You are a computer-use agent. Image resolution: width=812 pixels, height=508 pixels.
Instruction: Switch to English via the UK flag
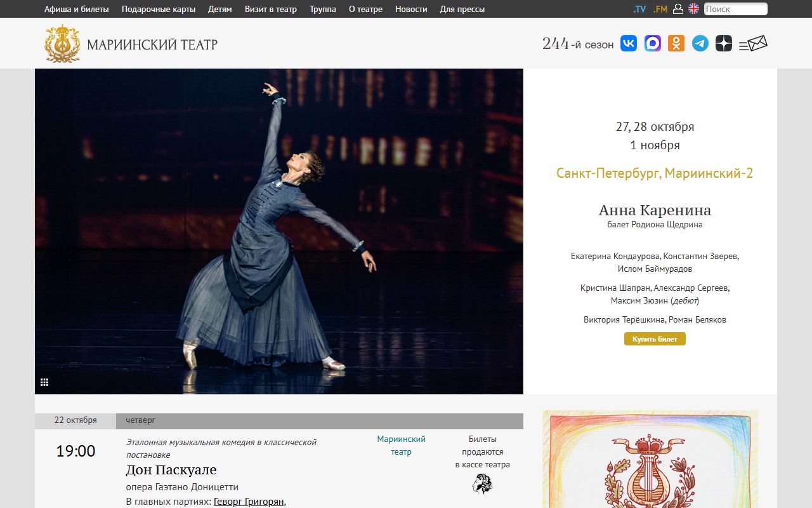[694, 9]
